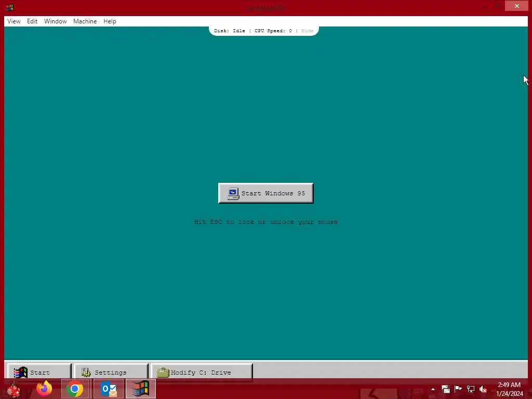Open the Settings tab in bottom bar
Screen dimensions: 532x399
(x=111, y=372)
